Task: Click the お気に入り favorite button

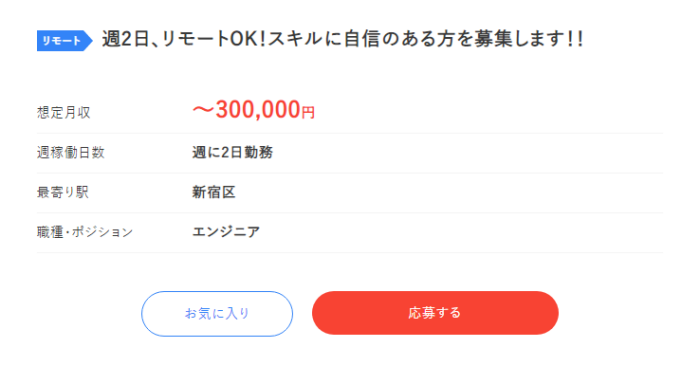Action: click(217, 313)
